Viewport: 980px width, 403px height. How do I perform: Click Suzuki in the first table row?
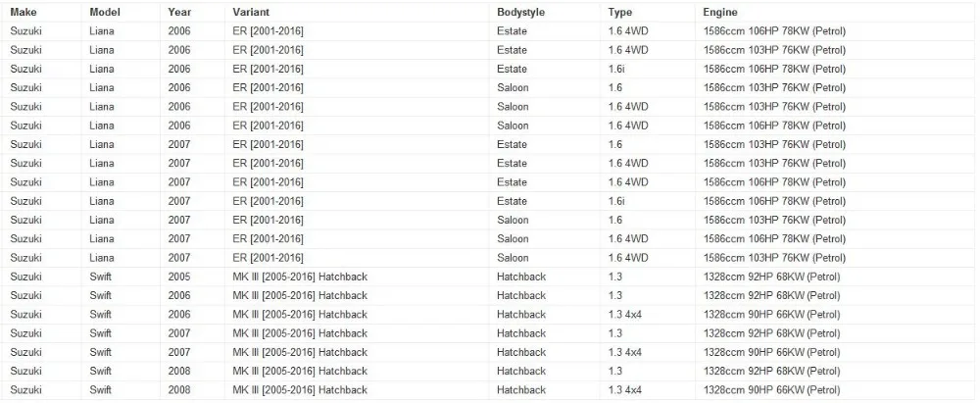tap(25, 31)
